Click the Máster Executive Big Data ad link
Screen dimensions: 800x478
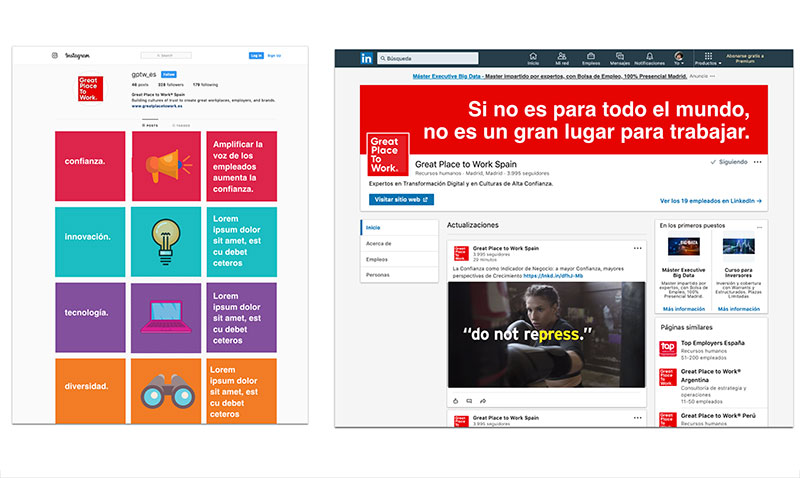click(549, 76)
